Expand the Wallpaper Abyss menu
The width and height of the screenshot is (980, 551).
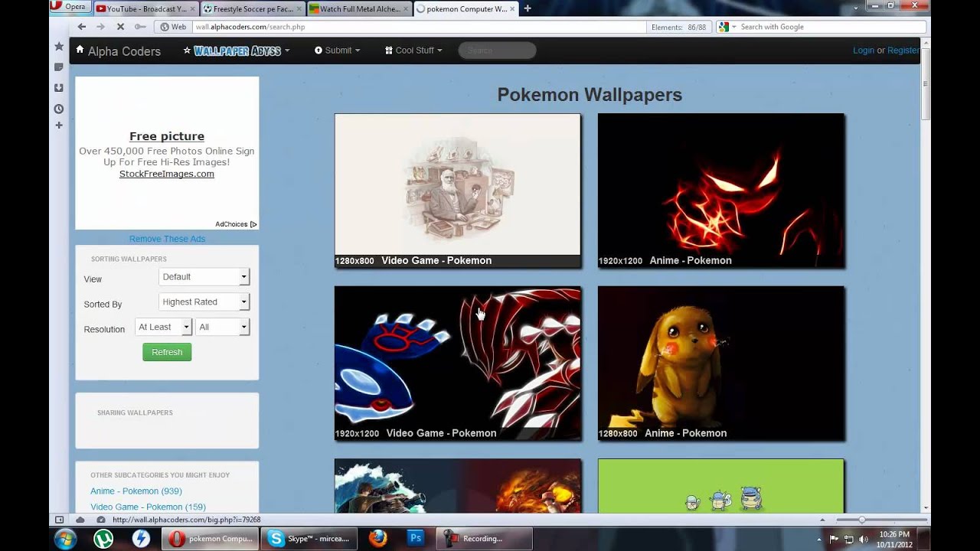(237, 51)
